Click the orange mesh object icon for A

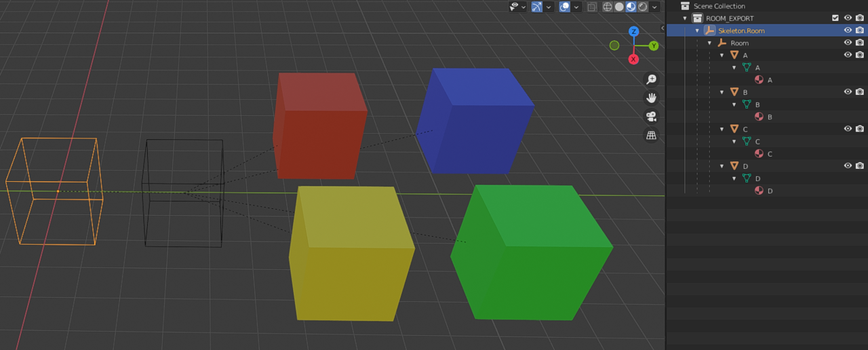(734, 55)
